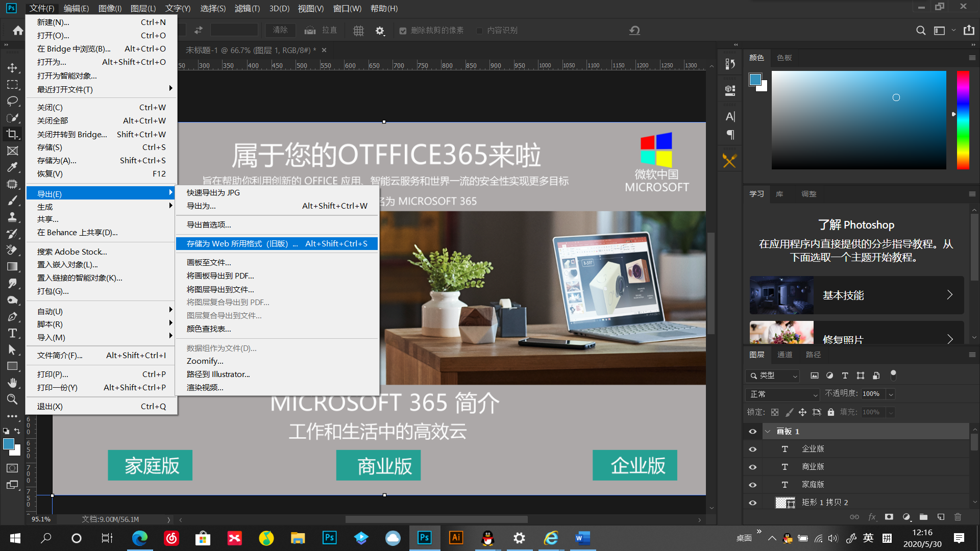980x551 pixels.
Task: Hide the 商业版 text layer
Action: [x=753, y=467]
